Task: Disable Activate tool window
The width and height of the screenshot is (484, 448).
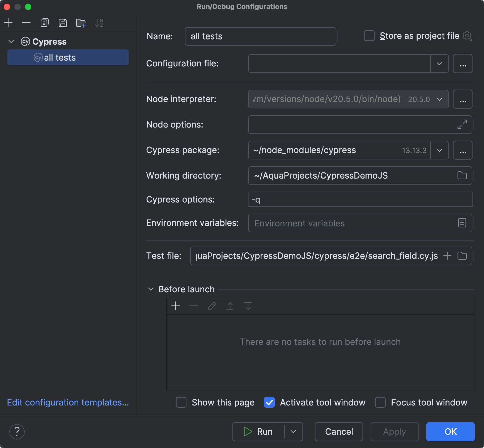Action: [269, 402]
